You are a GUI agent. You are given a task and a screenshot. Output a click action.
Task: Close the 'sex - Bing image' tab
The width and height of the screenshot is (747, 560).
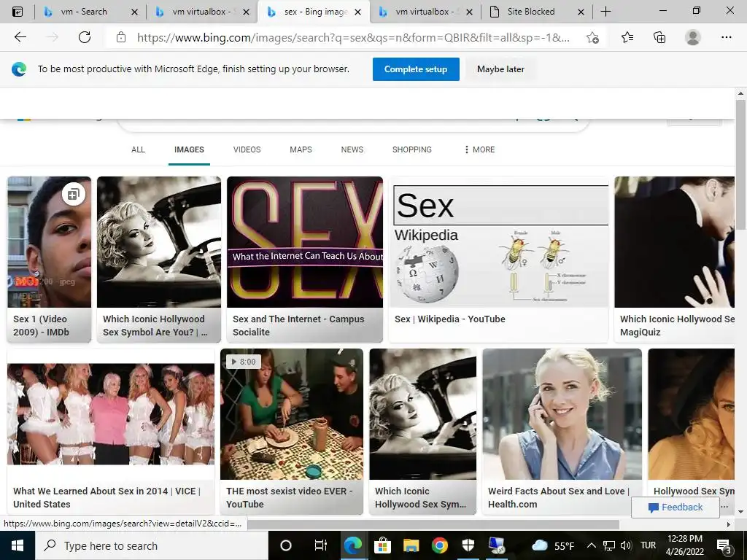pos(357,12)
